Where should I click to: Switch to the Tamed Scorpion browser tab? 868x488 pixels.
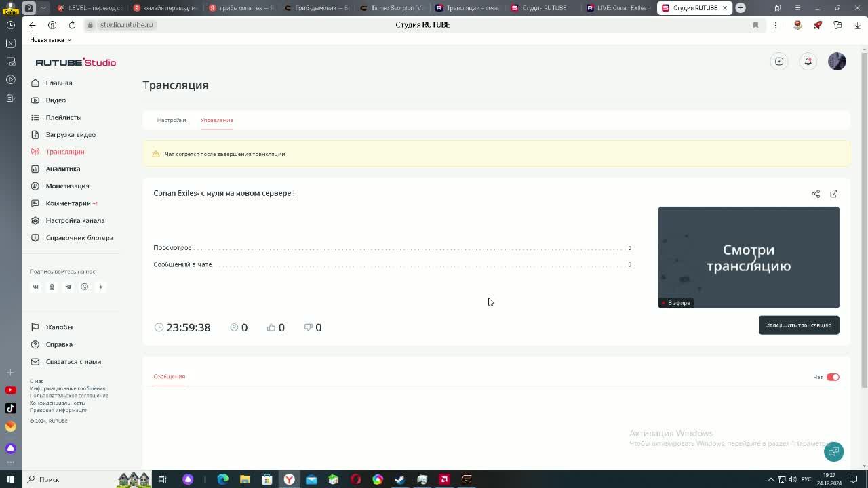(393, 8)
